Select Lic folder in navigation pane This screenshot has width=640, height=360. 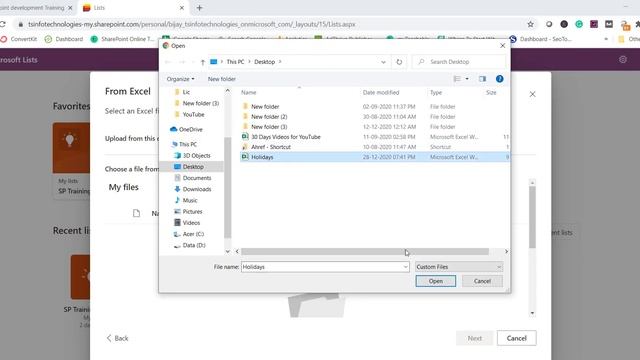(182, 92)
